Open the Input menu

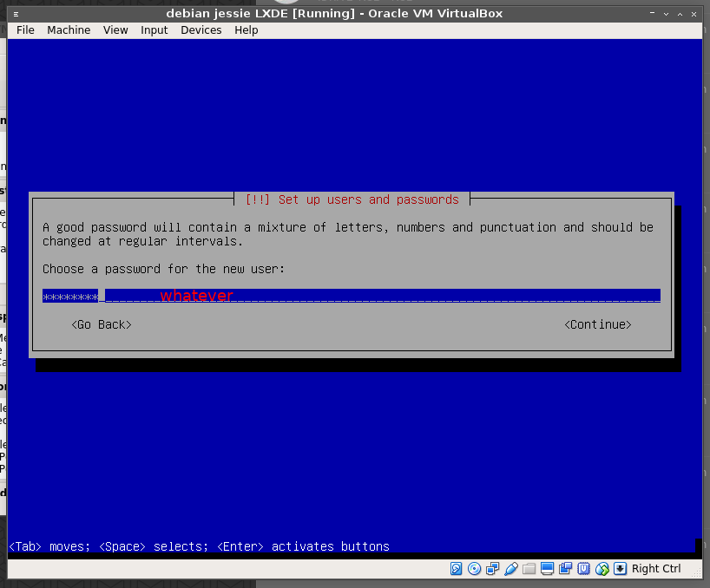(154, 30)
